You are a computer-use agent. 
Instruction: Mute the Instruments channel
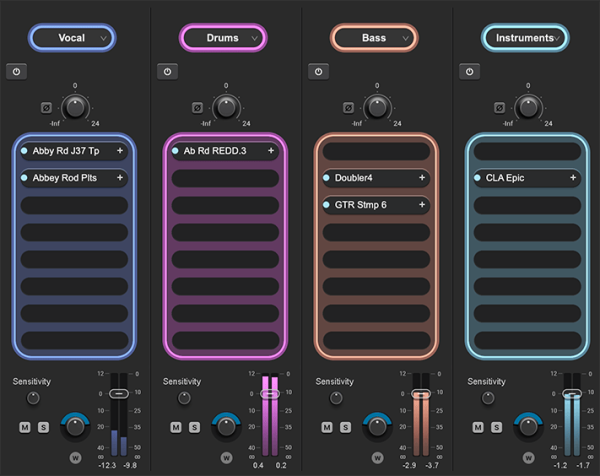(478, 427)
